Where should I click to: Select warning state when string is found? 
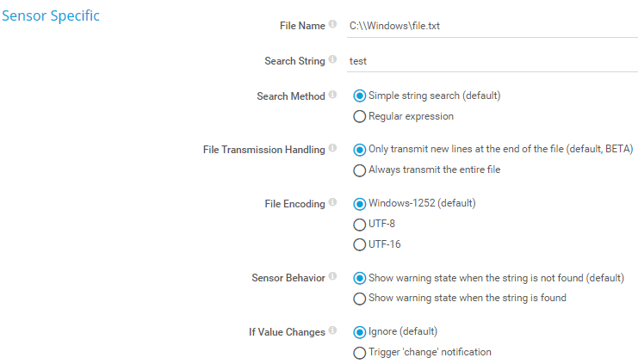[360, 299]
